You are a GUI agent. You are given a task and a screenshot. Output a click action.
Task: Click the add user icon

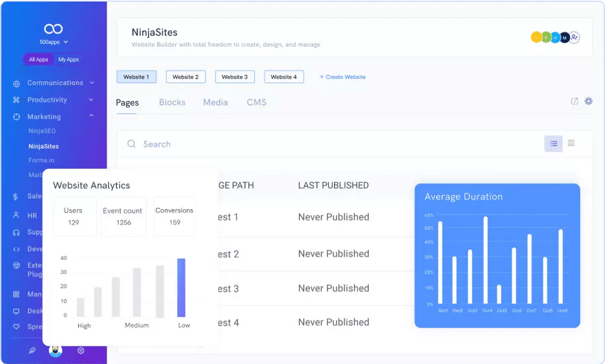[575, 37]
